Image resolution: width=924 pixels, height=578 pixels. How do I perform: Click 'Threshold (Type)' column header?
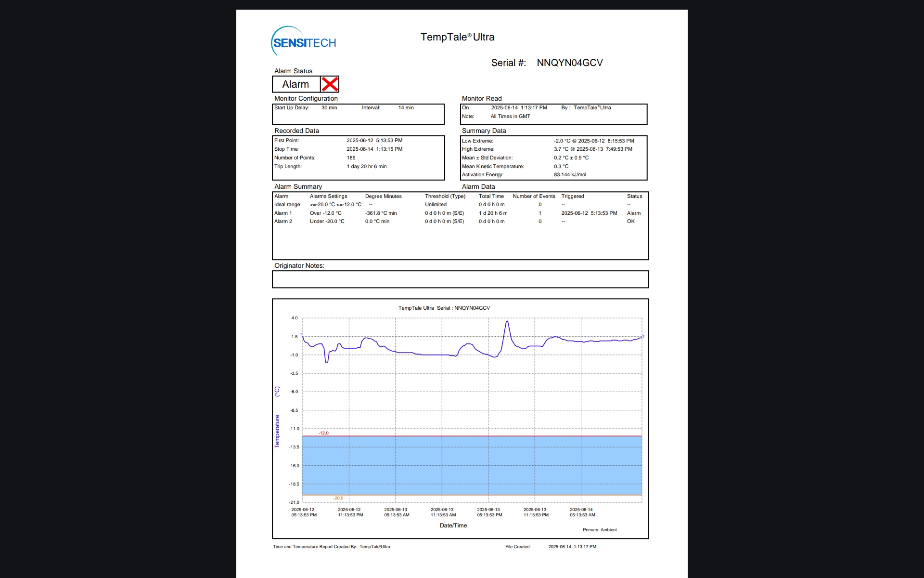[445, 197]
